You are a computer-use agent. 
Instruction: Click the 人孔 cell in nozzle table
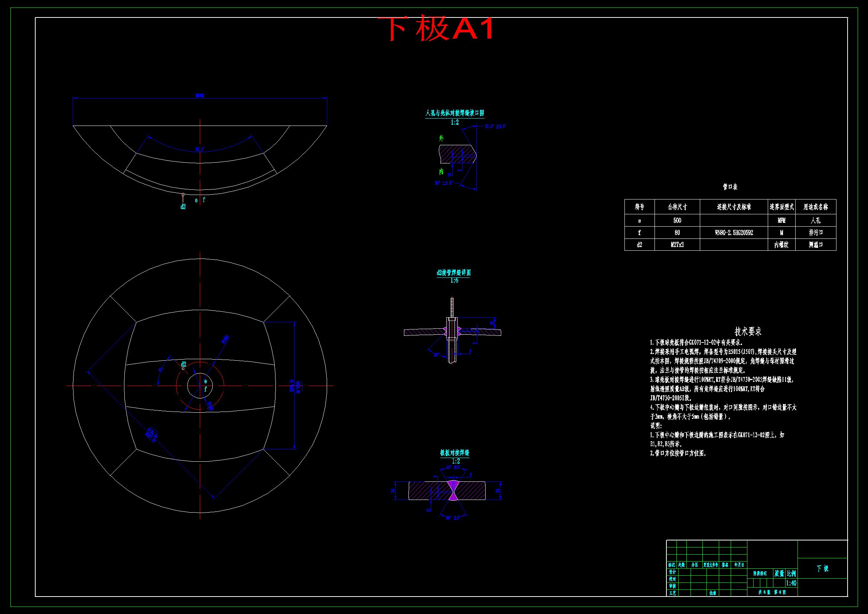coord(815,221)
